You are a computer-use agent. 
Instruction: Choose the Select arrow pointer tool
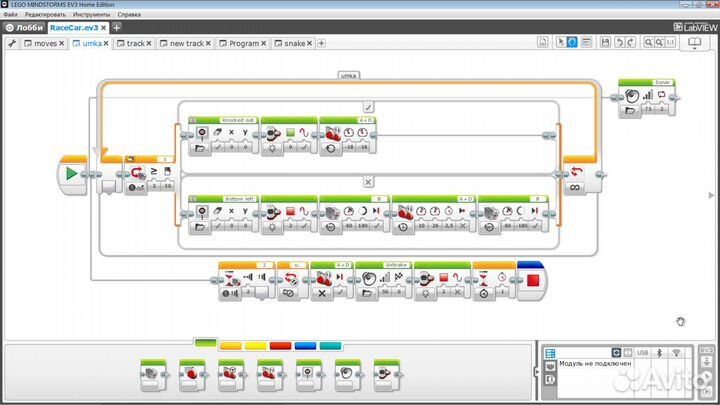pyautogui.click(x=561, y=42)
